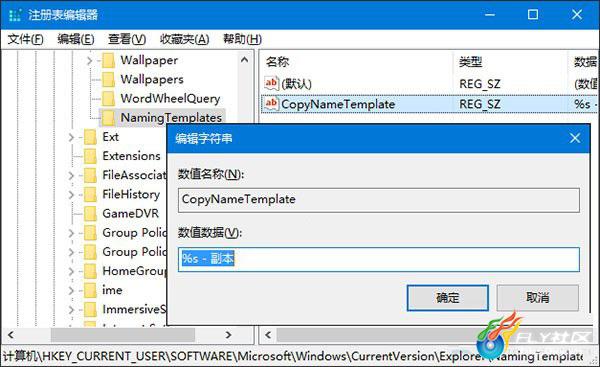Open the 收藏夹(A) menu
Viewport: 600px width, 367px height.
pyautogui.click(x=184, y=39)
